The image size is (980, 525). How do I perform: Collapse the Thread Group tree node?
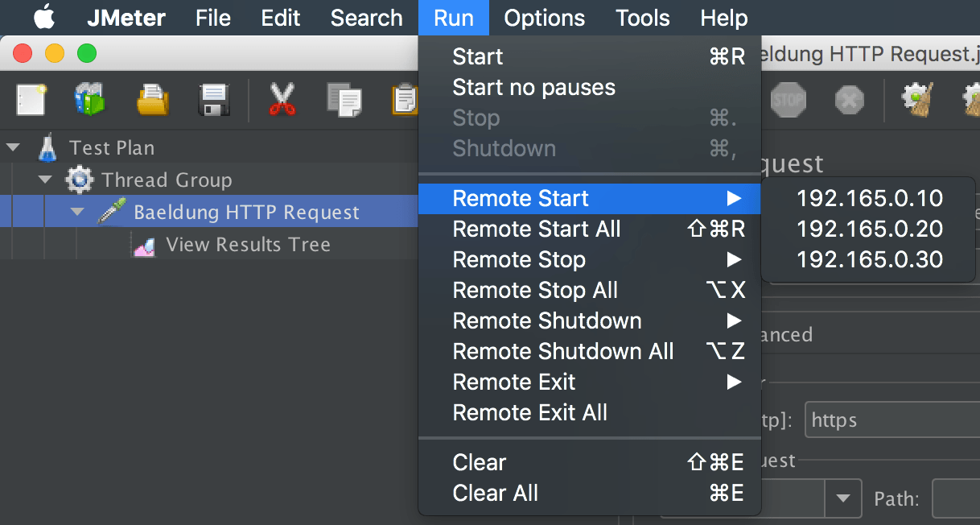pyautogui.click(x=45, y=180)
